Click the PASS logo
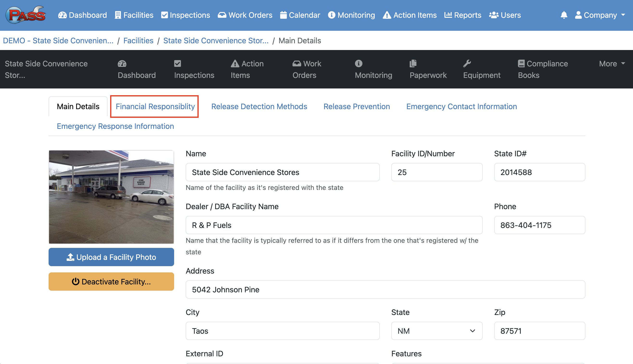 click(x=26, y=15)
